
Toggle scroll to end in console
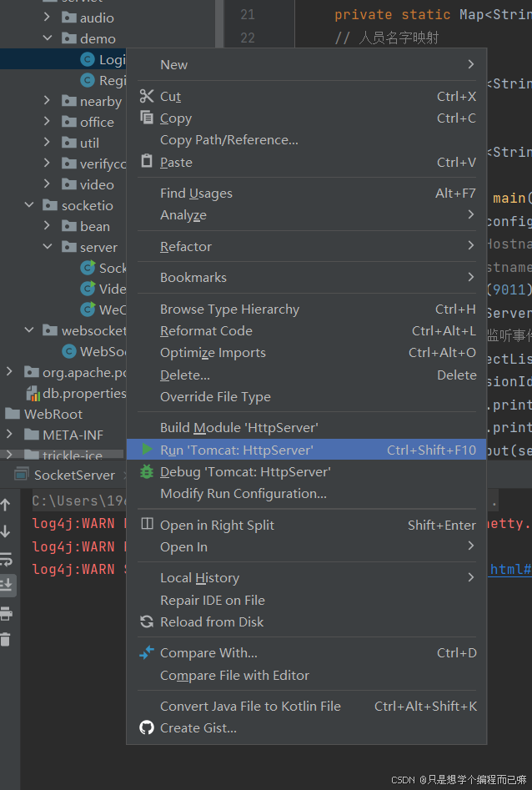[x=7, y=585]
